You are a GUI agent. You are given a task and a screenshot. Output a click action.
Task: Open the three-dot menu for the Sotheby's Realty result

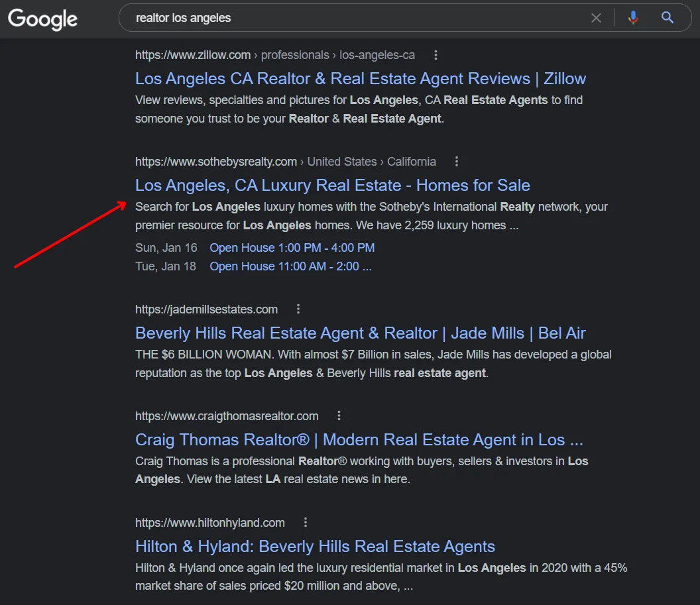tap(456, 162)
